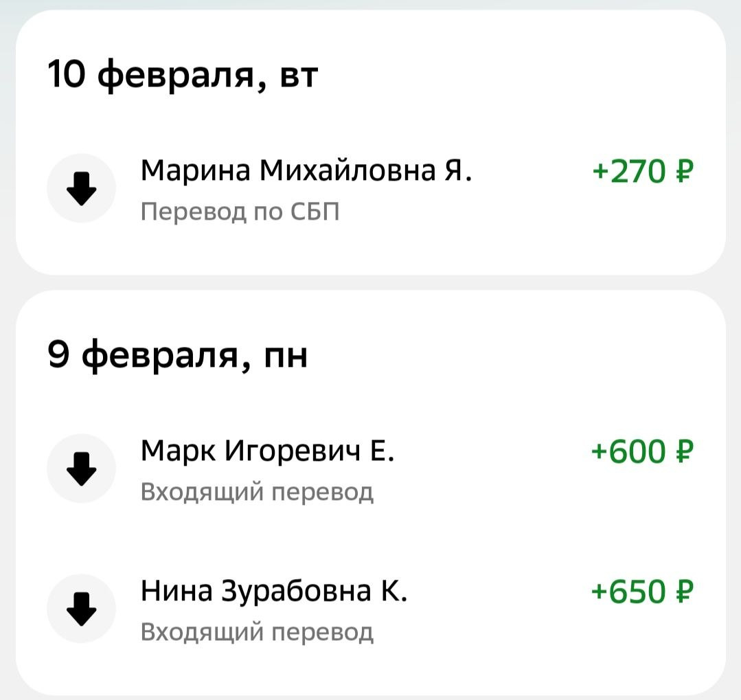Click "Входящий перевод" under Марк Игоревич Е.
Image resolution: width=741 pixels, height=700 pixels.
[x=257, y=492]
